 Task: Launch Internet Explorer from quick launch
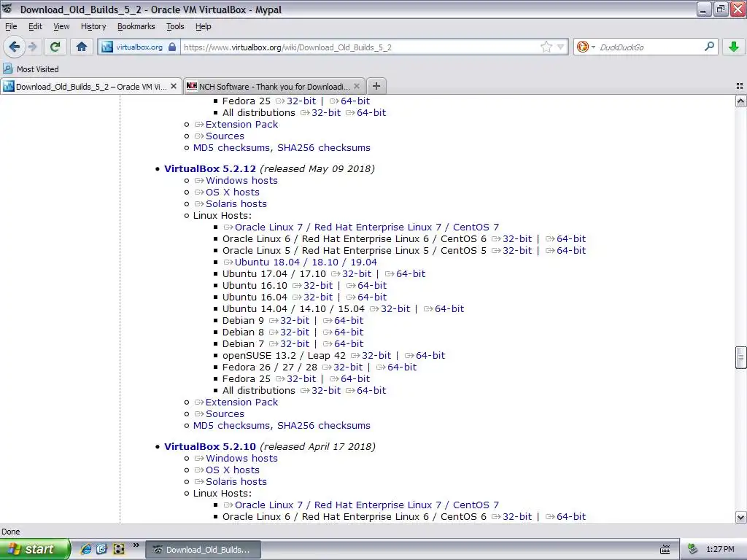click(x=86, y=549)
